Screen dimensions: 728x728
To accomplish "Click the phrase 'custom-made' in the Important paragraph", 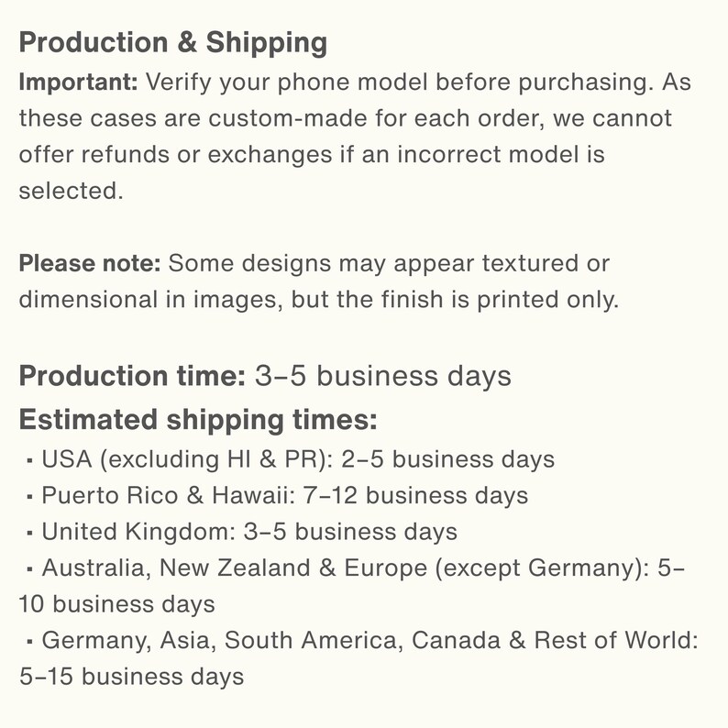I will point(288,118).
